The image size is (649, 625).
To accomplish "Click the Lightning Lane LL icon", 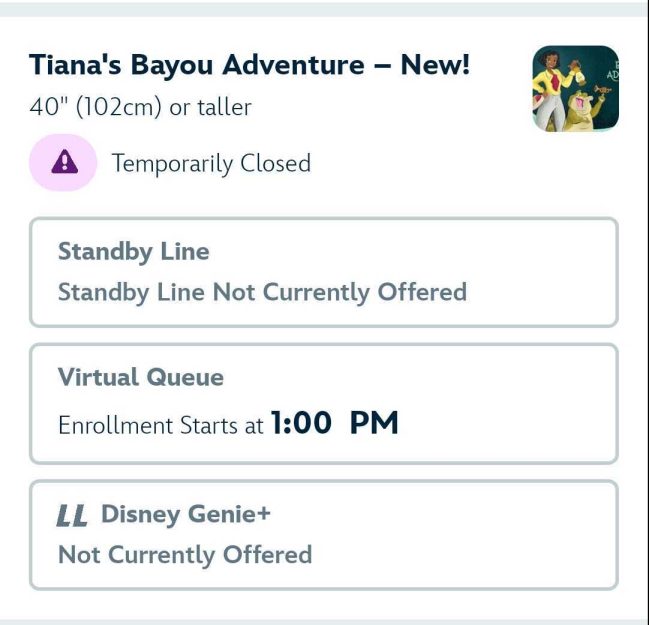I will click(x=72, y=515).
